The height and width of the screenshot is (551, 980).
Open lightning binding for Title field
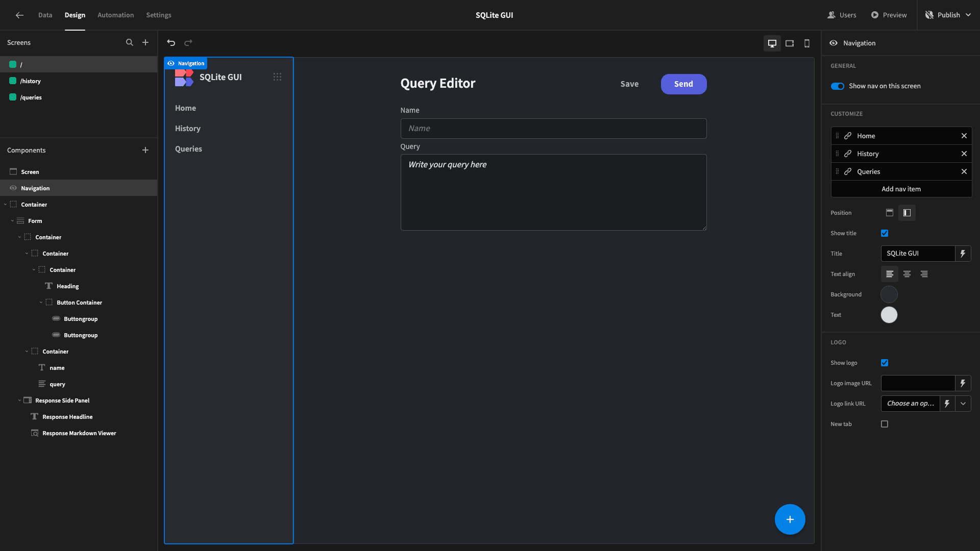963,254
